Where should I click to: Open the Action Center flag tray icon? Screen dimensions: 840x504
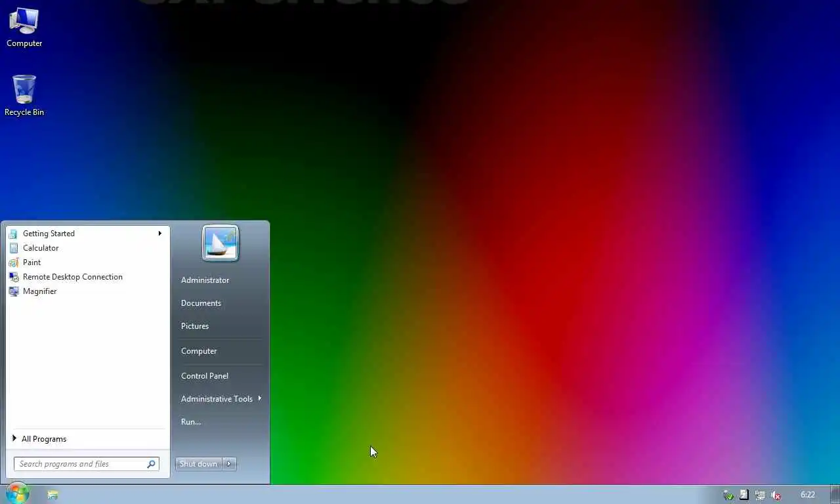(744, 495)
